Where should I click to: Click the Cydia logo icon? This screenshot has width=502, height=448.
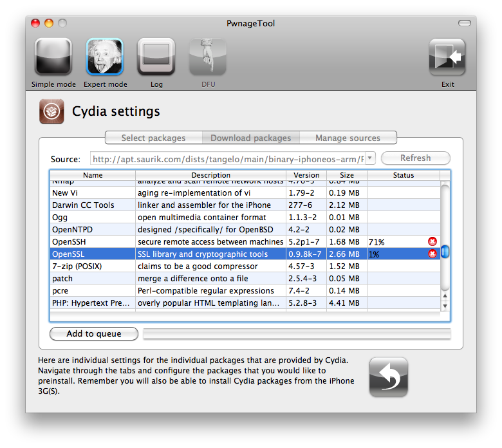coord(51,111)
